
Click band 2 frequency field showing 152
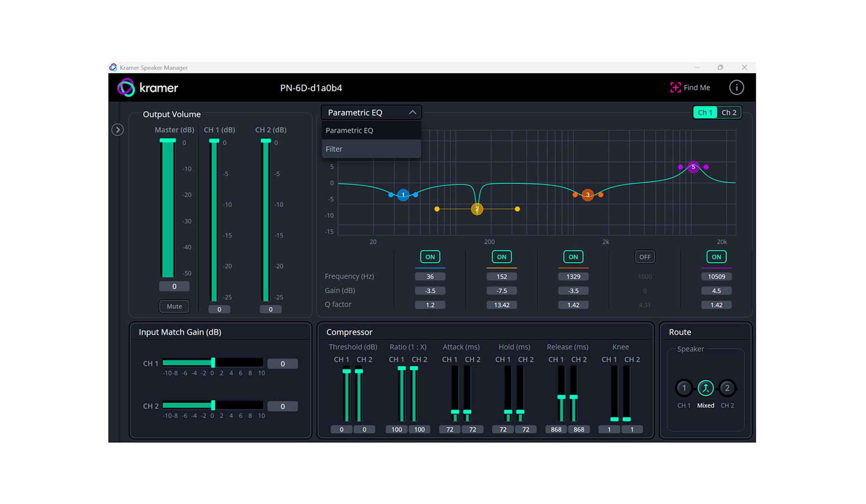(x=501, y=276)
